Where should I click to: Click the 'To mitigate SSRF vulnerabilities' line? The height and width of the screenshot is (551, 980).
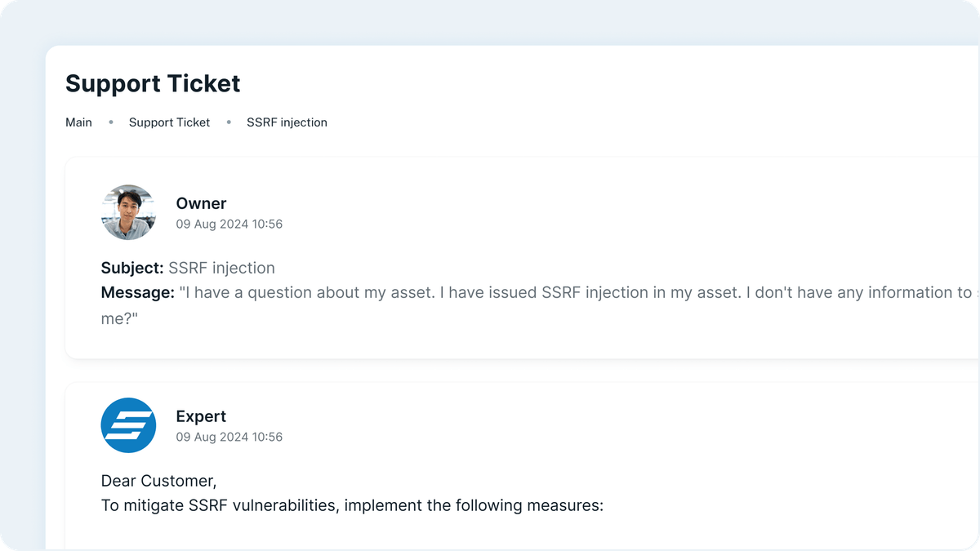click(x=352, y=505)
